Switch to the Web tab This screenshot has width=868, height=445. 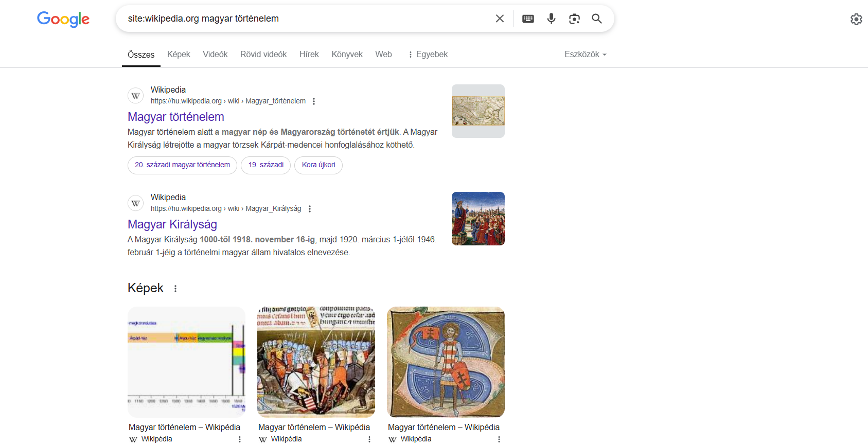(383, 54)
